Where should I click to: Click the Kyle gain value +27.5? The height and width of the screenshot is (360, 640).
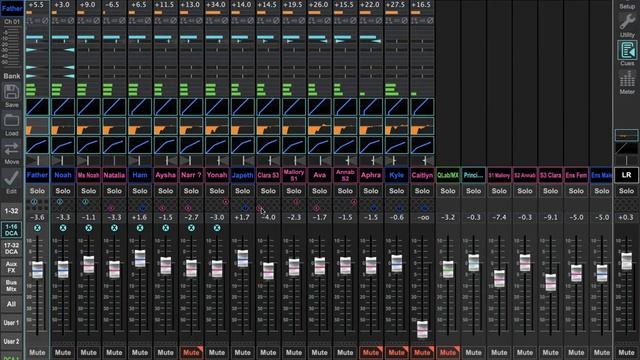coord(396,4)
